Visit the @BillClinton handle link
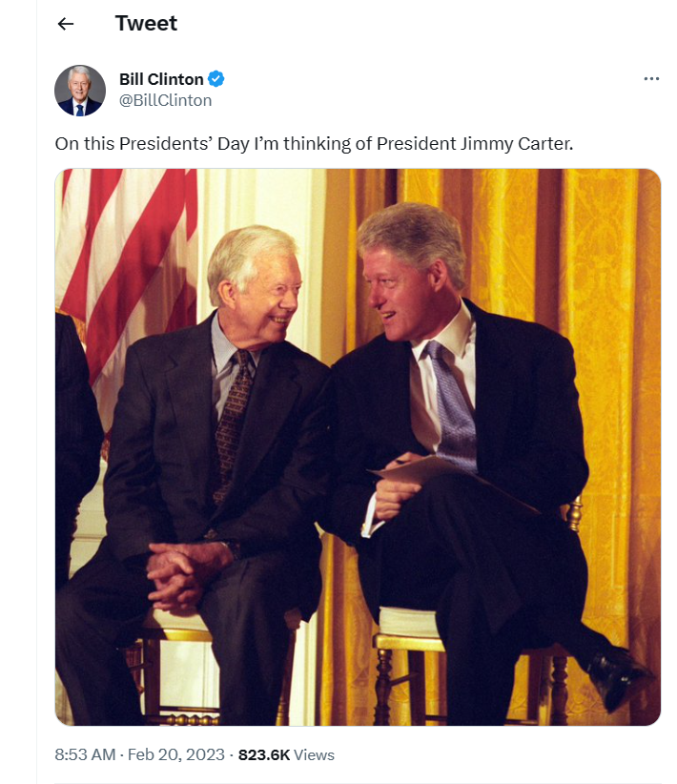Image resolution: width=677 pixels, height=784 pixels. coord(166,100)
